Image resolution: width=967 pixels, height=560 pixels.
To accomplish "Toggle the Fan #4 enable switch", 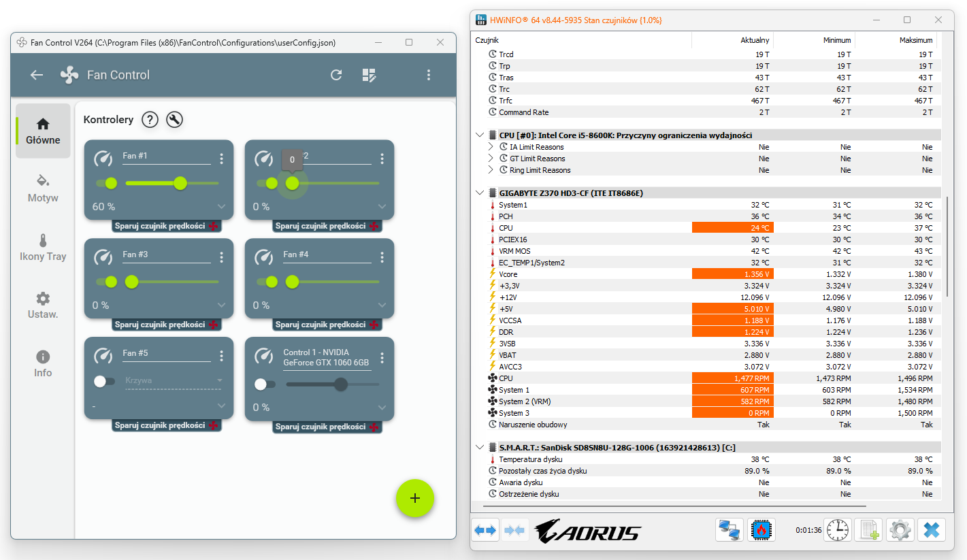I will [267, 282].
